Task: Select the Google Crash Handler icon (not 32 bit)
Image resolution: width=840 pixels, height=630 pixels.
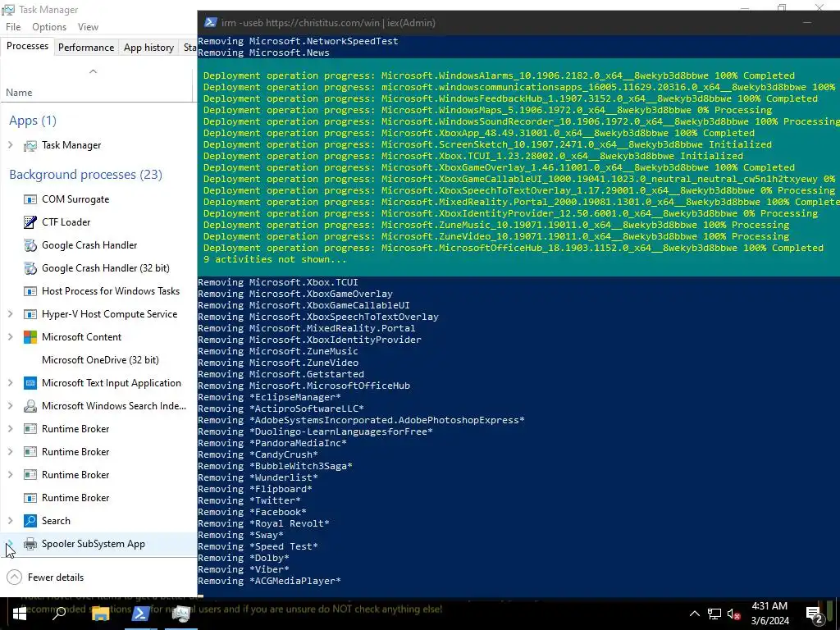Action: pos(30,245)
